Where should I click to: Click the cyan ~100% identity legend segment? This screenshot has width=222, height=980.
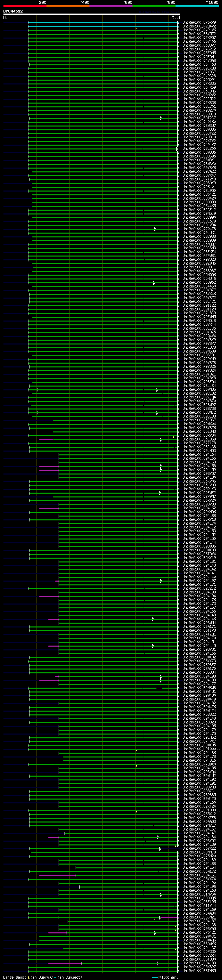[197, 6]
